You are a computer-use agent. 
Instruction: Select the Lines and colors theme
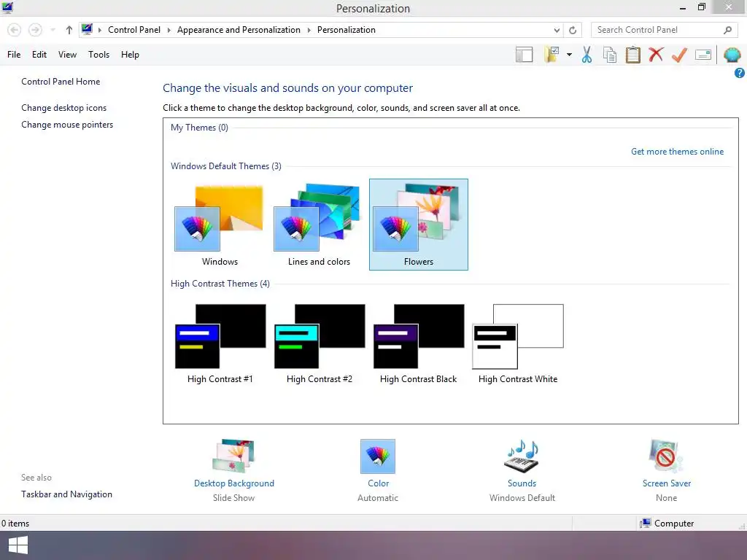tap(319, 225)
